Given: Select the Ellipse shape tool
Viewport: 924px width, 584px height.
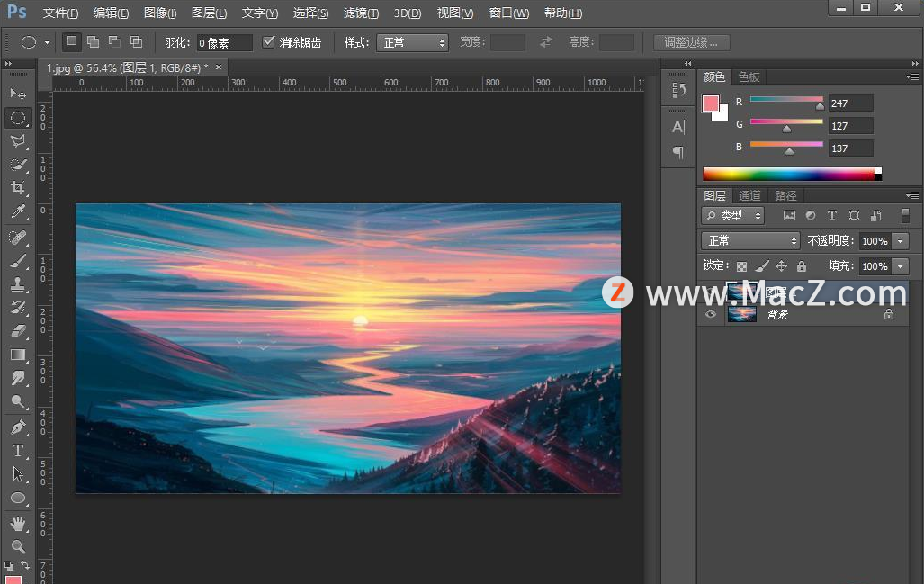Looking at the screenshot, I should click(18, 499).
